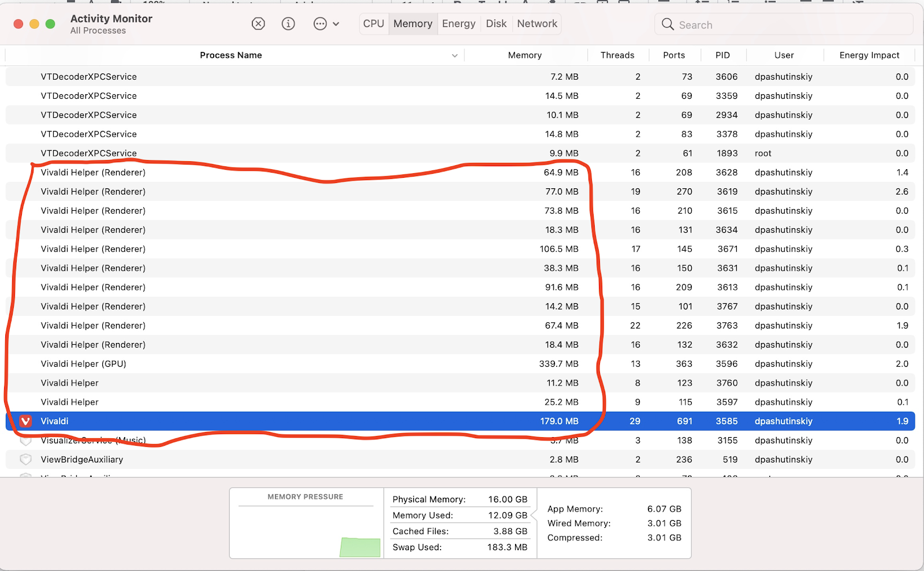Expand the chevron beside the ellipsis button
924x571 pixels.
[336, 24]
